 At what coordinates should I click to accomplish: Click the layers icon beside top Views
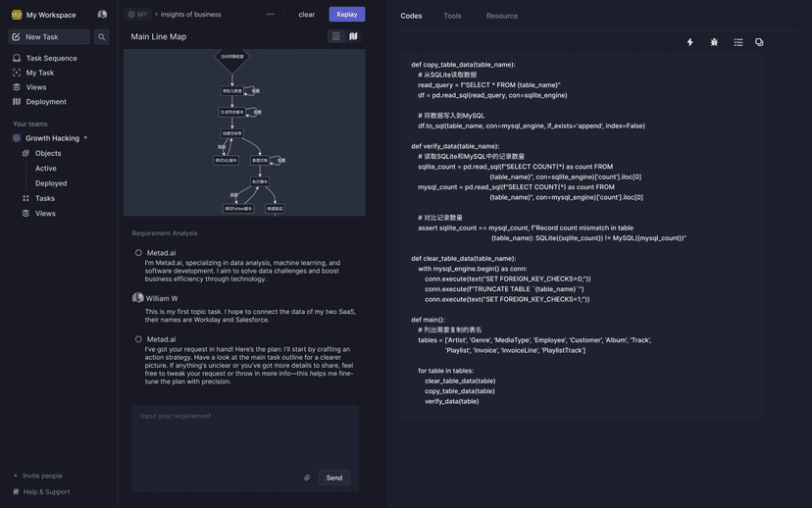(x=17, y=87)
